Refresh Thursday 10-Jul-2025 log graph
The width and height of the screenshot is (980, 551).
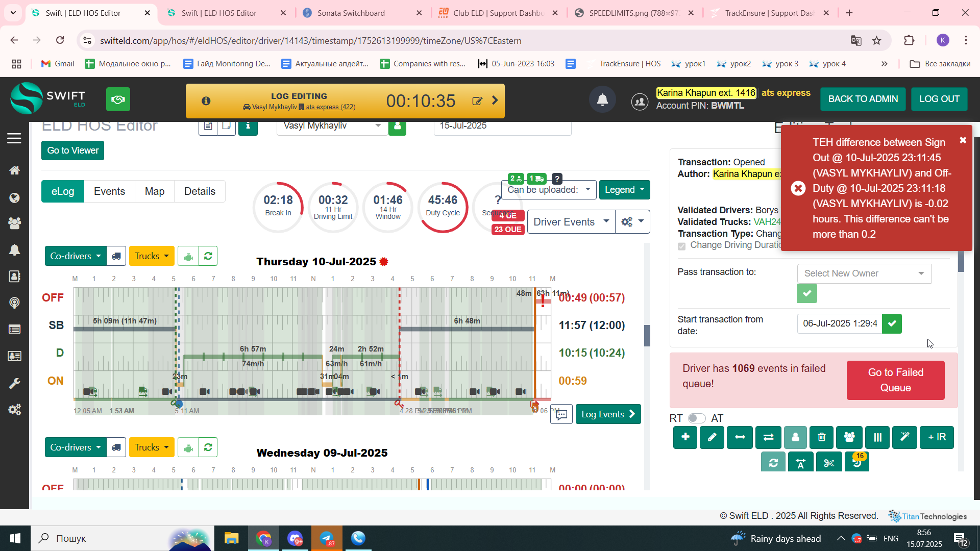pos(208,256)
